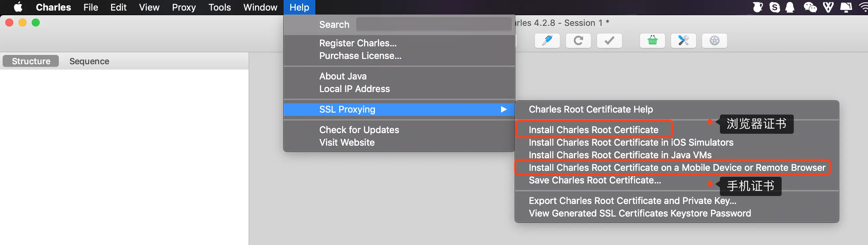Switch to the Sequence tab

click(89, 61)
